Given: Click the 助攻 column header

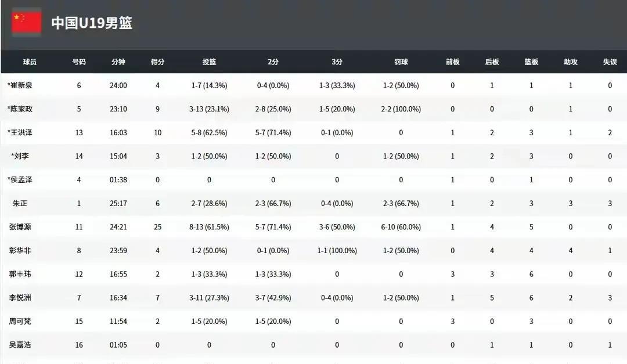Looking at the screenshot, I should click(x=571, y=62).
